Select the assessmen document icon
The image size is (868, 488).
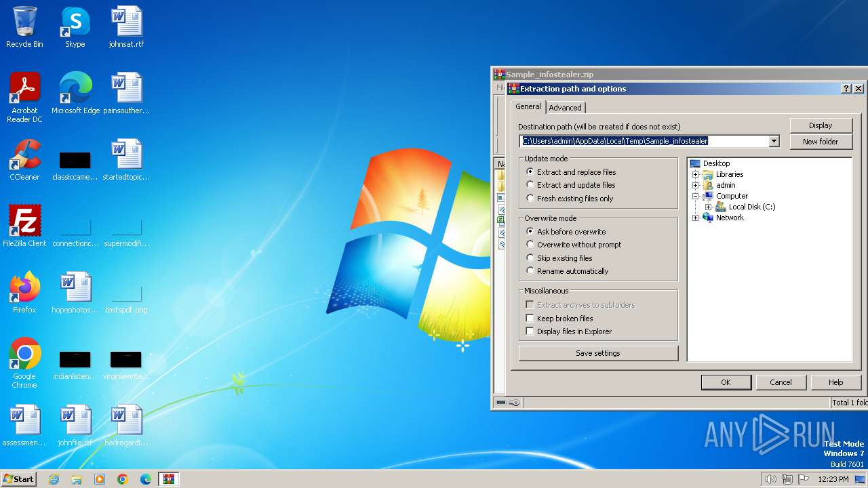[x=24, y=426]
